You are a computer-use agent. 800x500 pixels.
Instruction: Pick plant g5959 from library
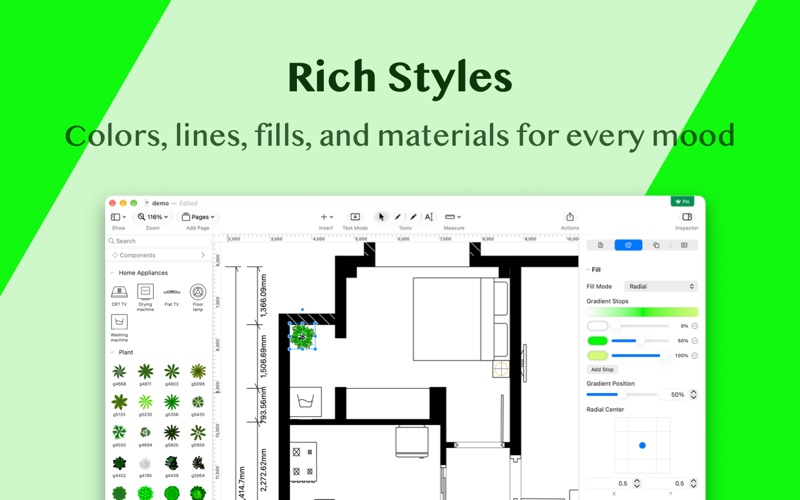pos(198,436)
